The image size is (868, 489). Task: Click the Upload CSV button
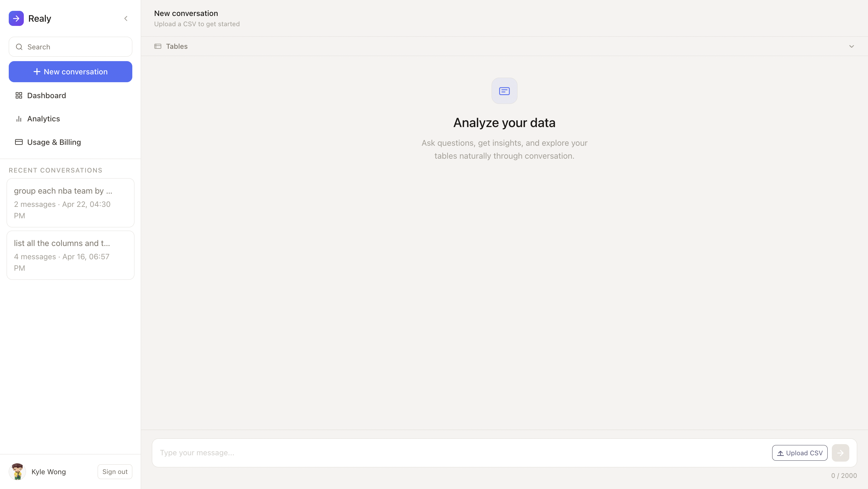pyautogui.click(x=800, y=453)
